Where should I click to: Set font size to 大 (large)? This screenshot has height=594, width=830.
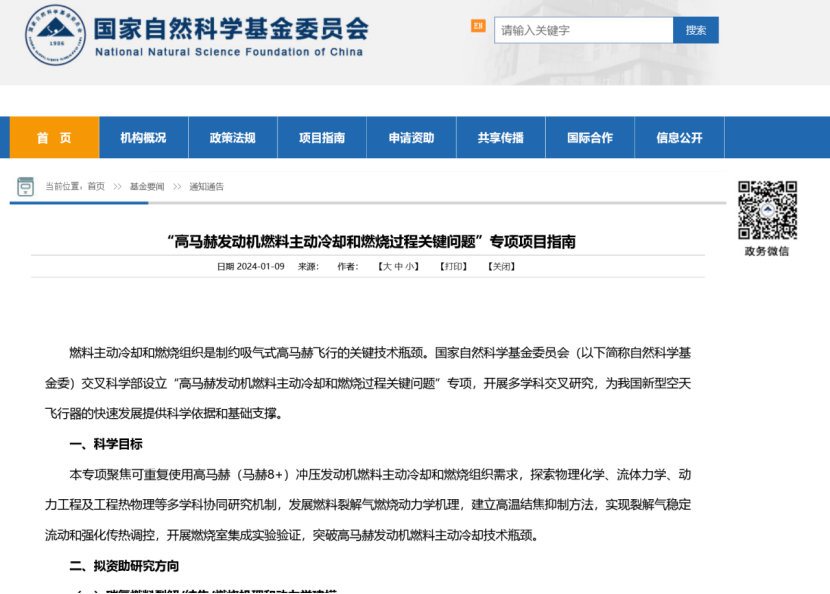coord(385,267)
